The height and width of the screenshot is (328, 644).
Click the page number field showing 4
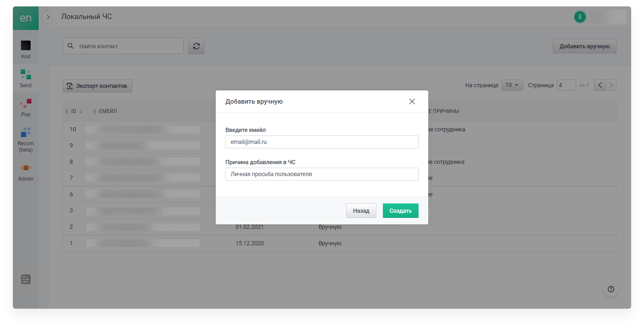pos(566,85)
